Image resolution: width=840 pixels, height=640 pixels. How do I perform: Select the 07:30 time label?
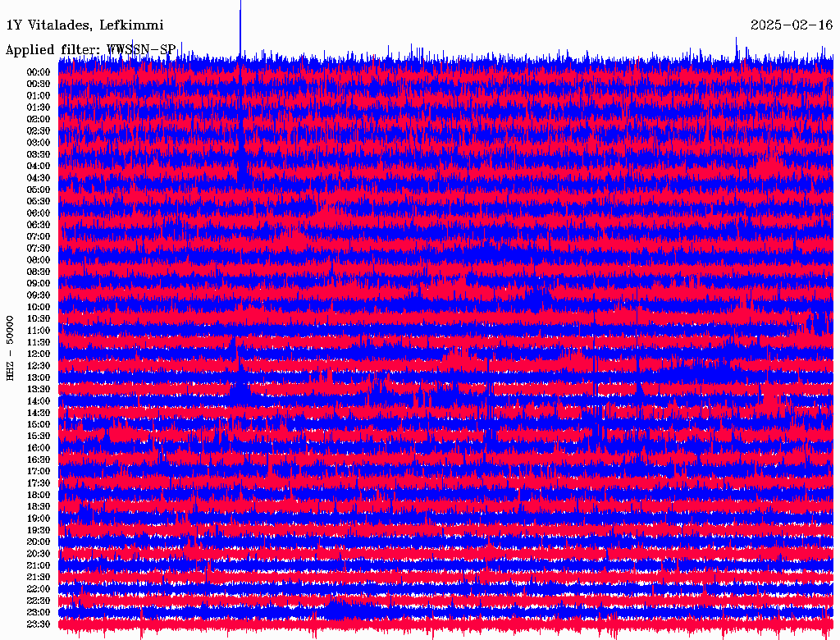(39, 248)
